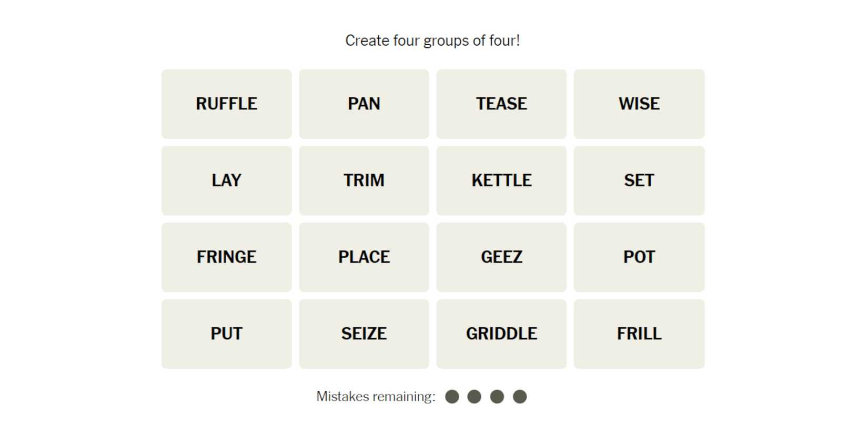Select the GEEZ word tile

pos(501,257)
